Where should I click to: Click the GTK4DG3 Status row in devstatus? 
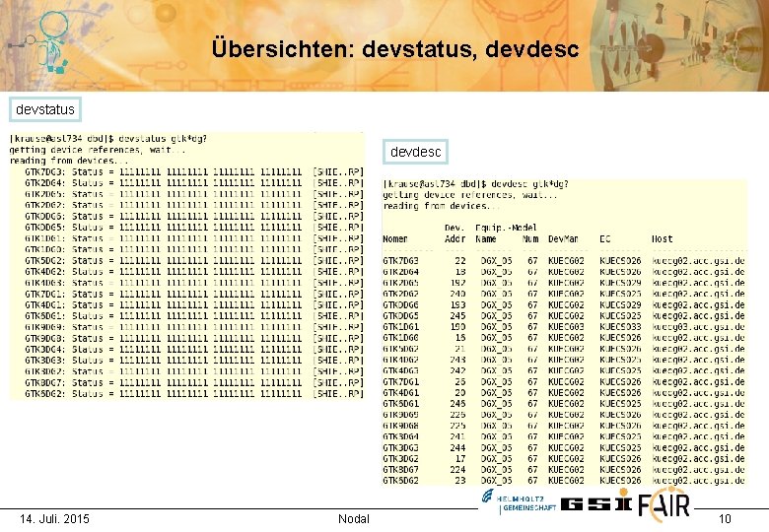pyautogui.click(x=194, y=283)
